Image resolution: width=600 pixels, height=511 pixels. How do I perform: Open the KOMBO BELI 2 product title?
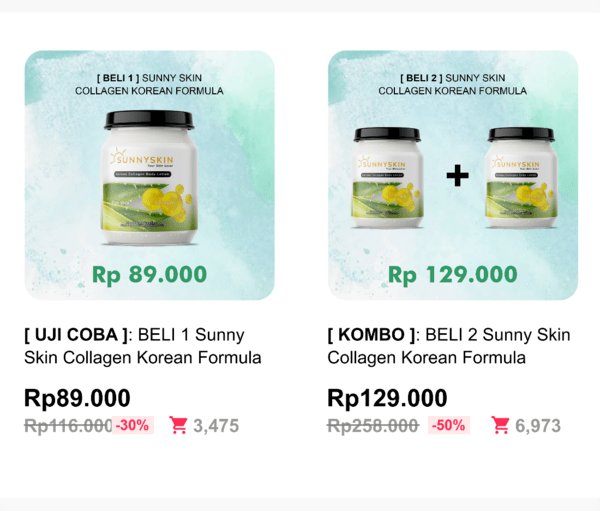449,346
